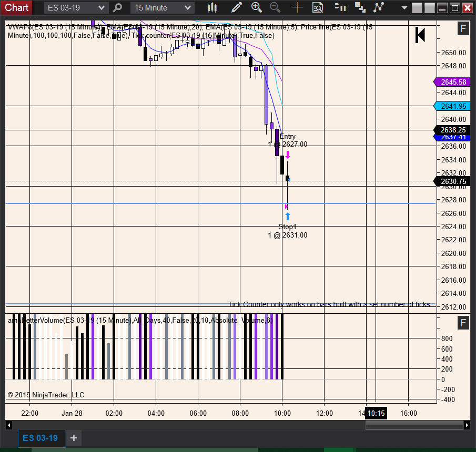The image size is (476, 452).
Task: Click the 10:15 time axis marker
Action: [376, 413]
